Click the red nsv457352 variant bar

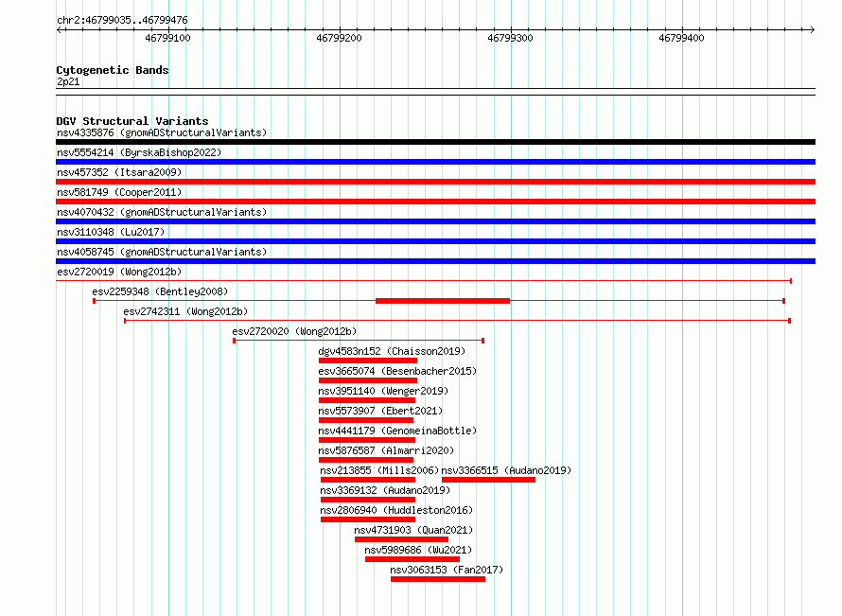[x=435, y=182]
